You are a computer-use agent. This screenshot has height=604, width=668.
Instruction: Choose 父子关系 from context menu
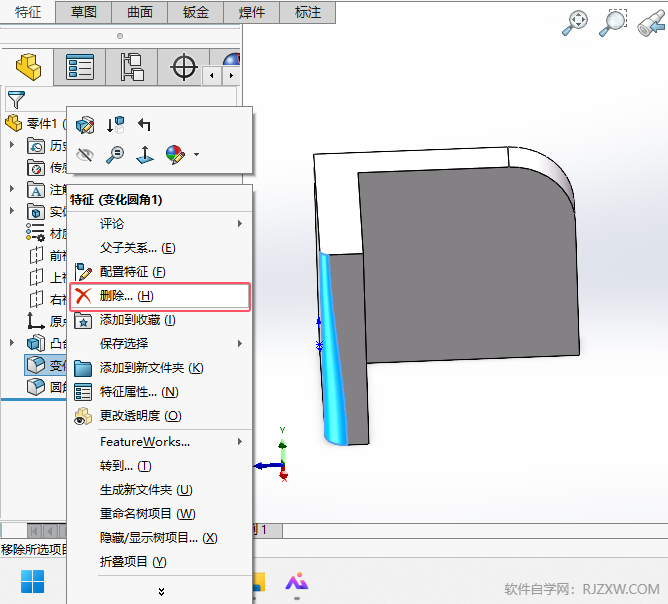click(160, 248)
